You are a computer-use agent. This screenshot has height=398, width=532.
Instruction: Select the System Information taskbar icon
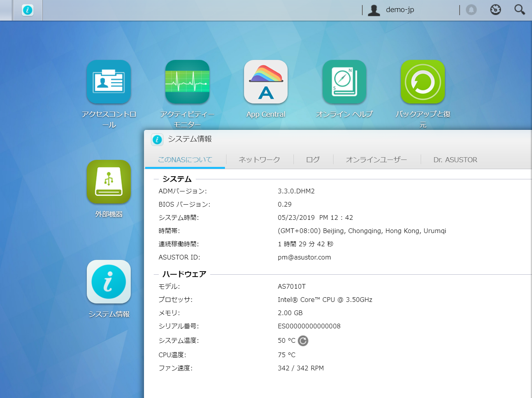(x=27, y=11)
